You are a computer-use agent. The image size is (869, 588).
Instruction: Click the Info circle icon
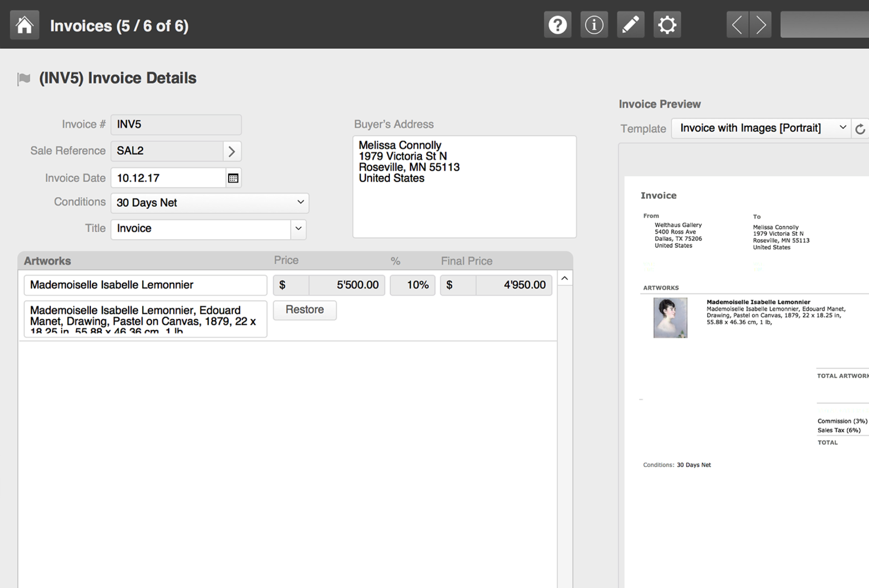coord(594,25)
